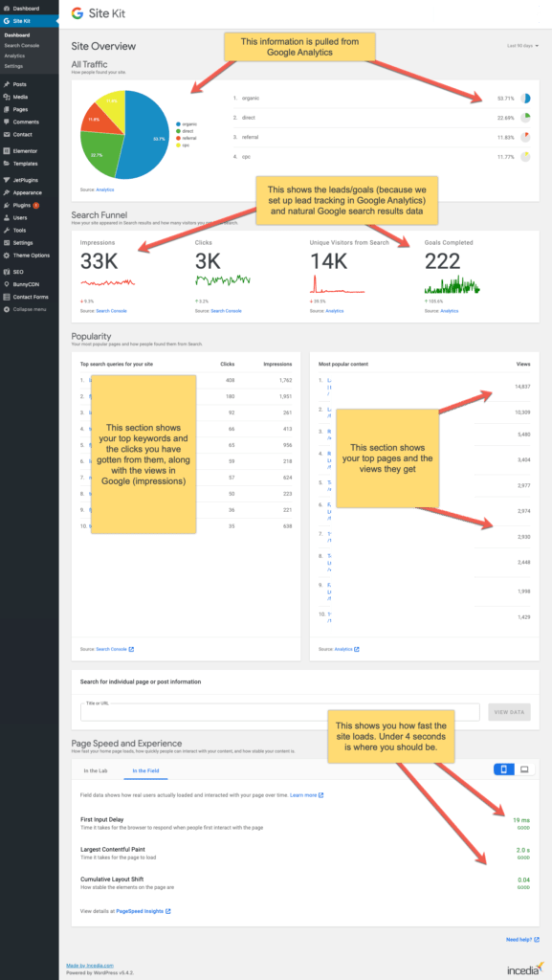Open Analytics submenu item

[x=14, y=56]
